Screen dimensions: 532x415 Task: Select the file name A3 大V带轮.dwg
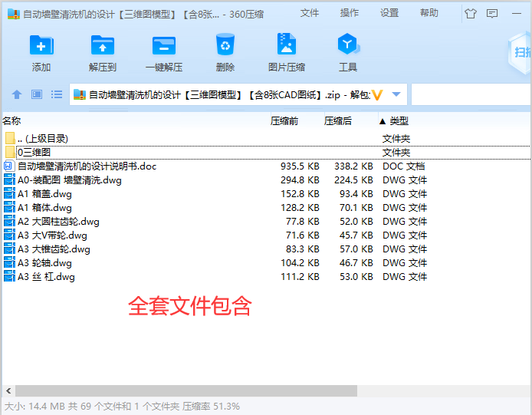[x=52, y=235]
